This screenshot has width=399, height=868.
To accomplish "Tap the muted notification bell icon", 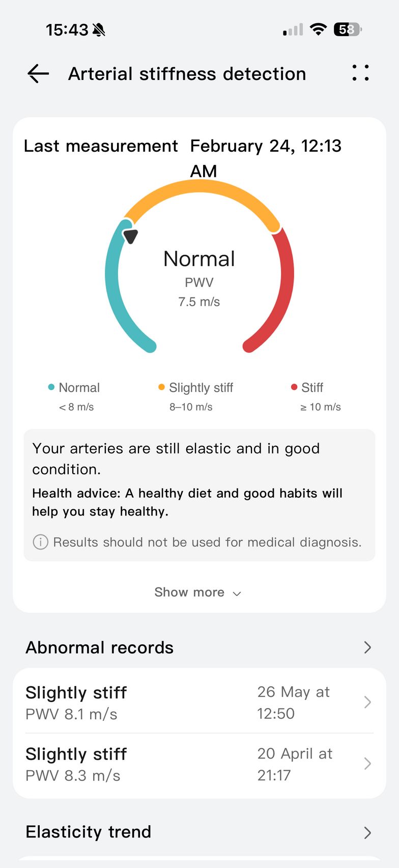I will 99,30.
